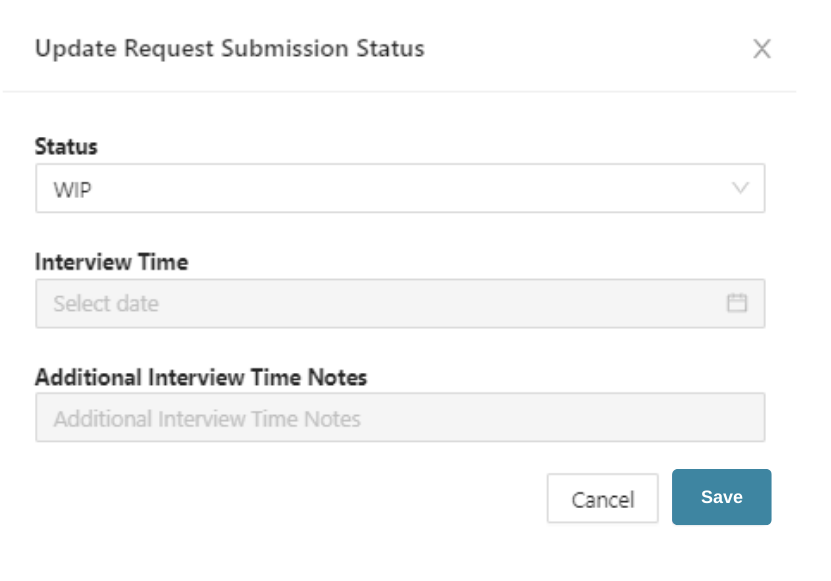Open the Status dropdown showing WIP

click(x=400, y=188)
